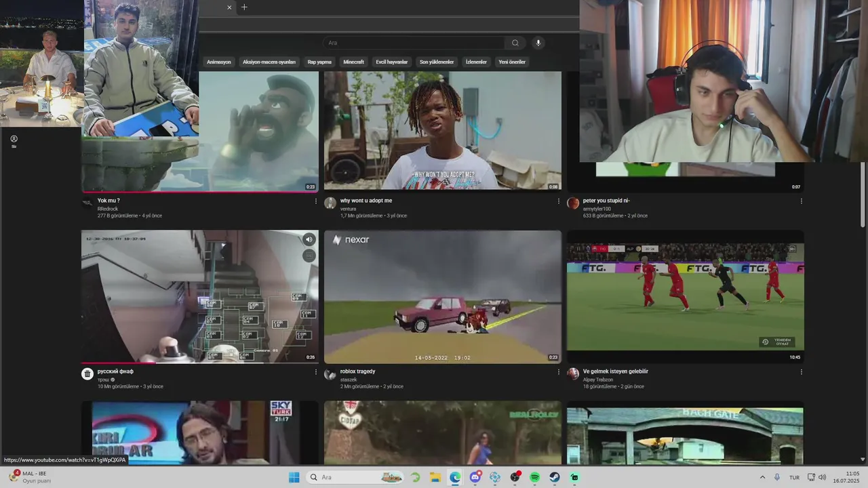Play the roblox tragedy nexar thumbnail
This screenshot has width=868, height=488.
tap(443, 297)
